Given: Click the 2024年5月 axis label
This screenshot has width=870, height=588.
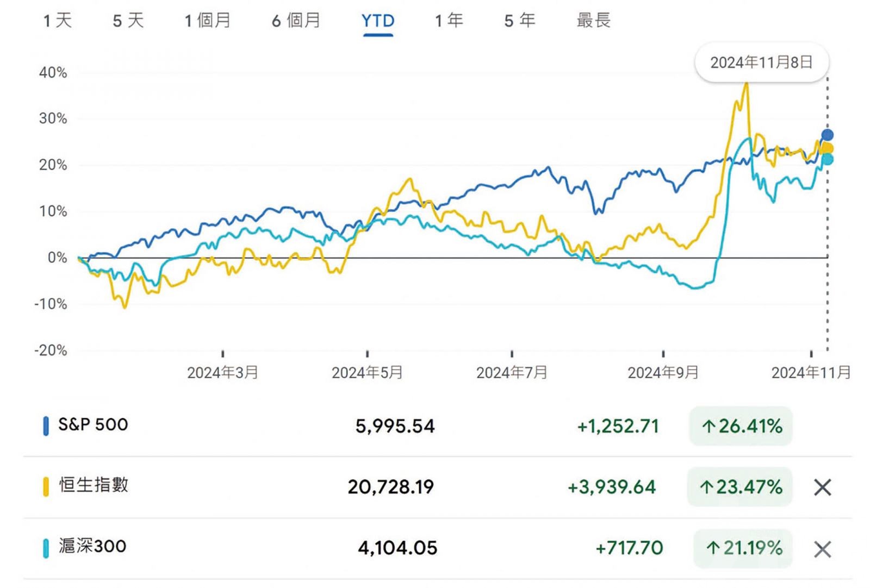Looking at the screenshot, I should click(368, 372).
